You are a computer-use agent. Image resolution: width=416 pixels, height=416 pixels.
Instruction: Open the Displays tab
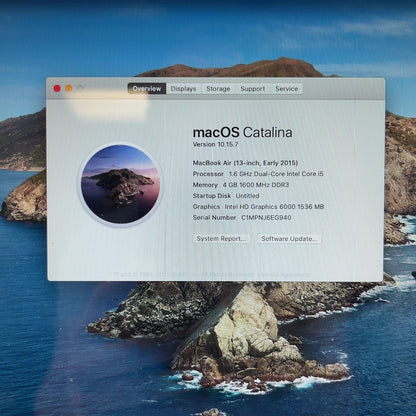coord(183,89)
